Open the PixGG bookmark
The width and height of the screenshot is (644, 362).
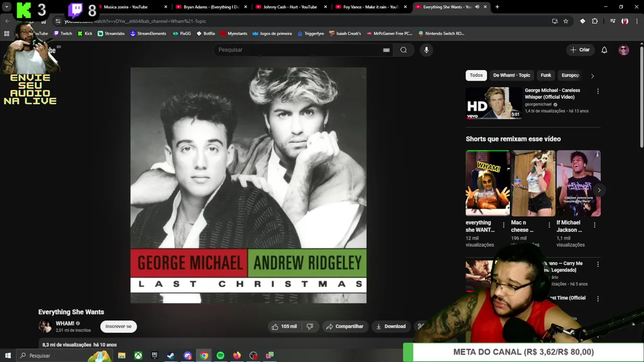pos(182,34)
